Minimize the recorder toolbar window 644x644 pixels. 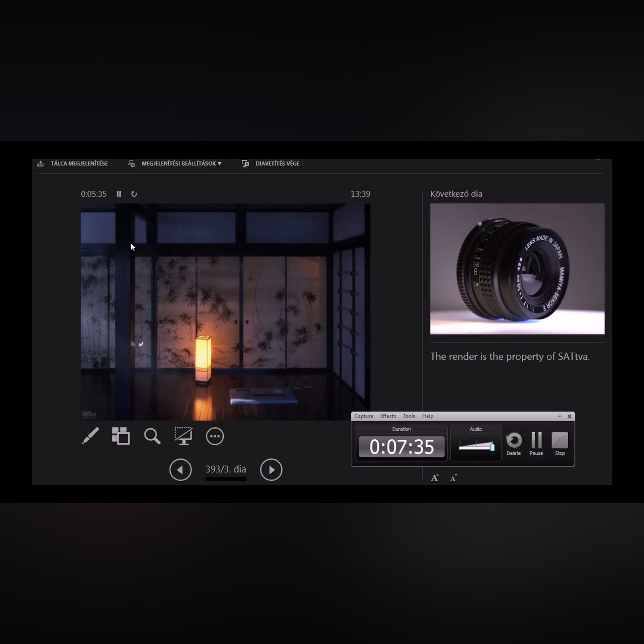click(559, 416)
